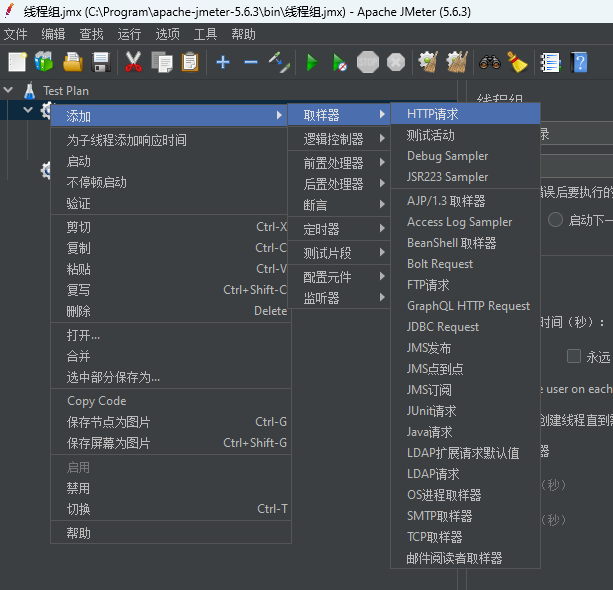Expand the 断言 submenu
This screenshot has width=613, height=590.
339,205
